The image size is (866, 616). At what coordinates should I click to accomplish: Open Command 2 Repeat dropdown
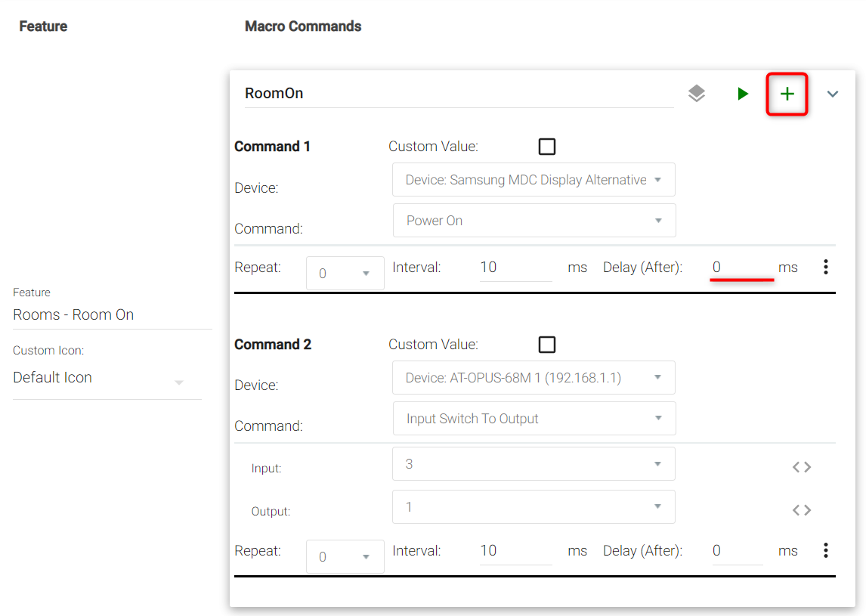[x=345, y=556]
